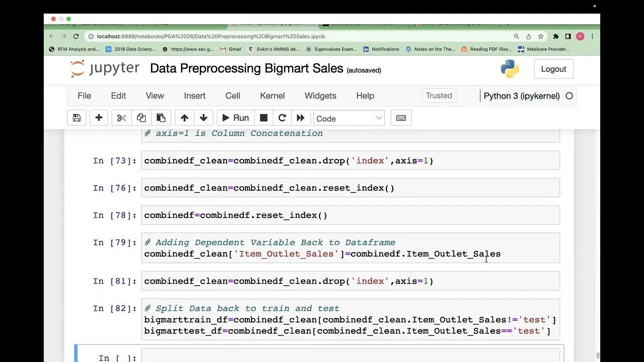Open the Medicare Provider bookmark

point(544,49)
